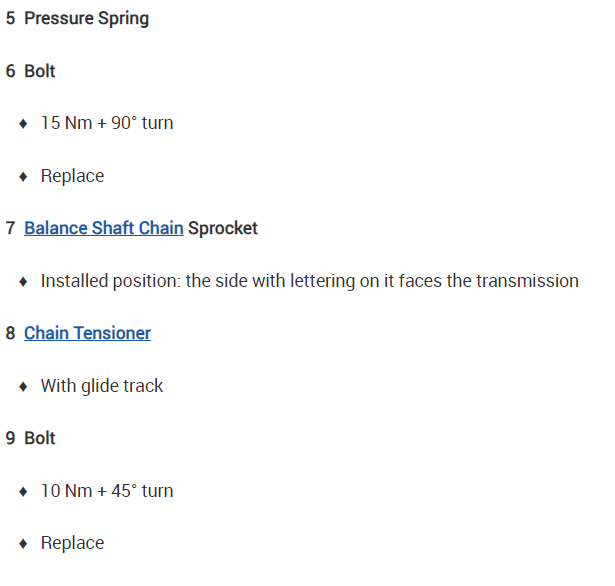Screen dimensions: 615x586
Task: Click the diamond bullet beside 15 Nm
Action: click(23, 124)
